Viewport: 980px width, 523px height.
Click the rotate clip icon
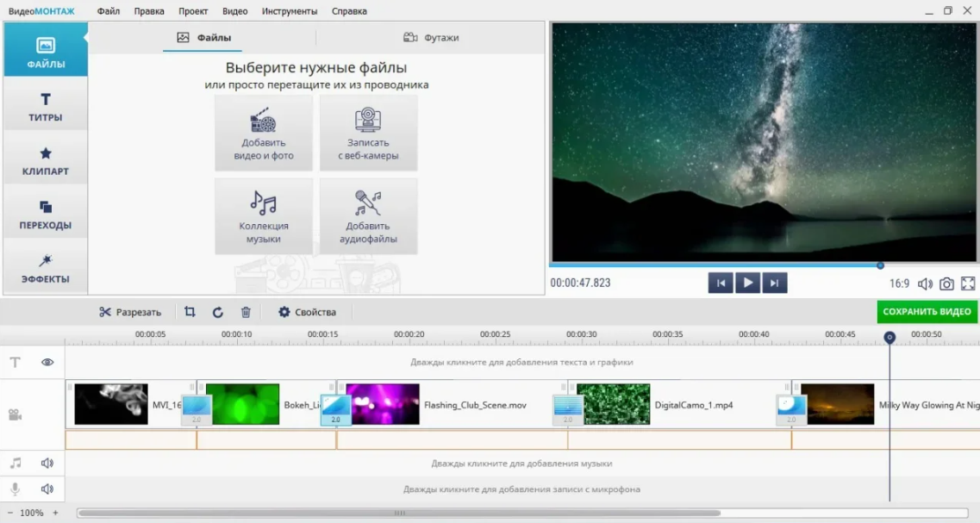click(217, 312)
